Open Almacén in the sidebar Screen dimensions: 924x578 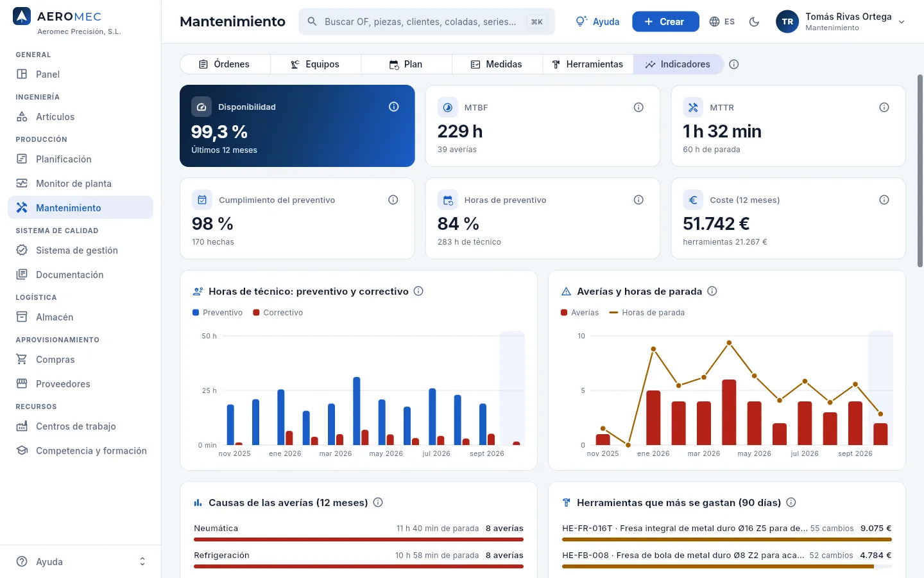point(80,317)
